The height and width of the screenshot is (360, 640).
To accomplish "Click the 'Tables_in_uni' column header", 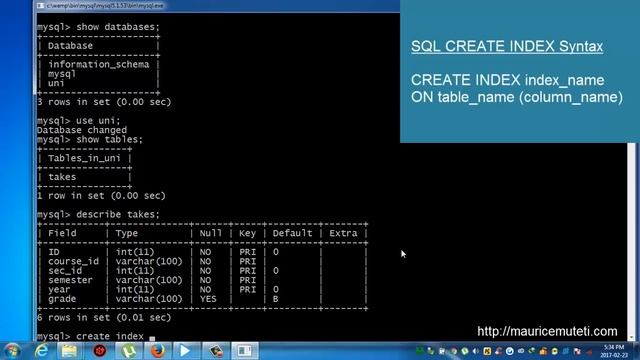I will click(84, 158).
